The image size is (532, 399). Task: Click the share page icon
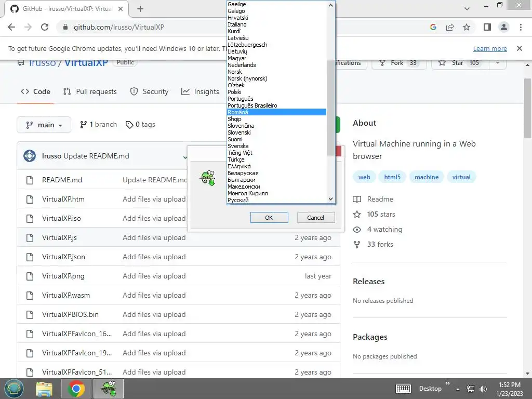coord(450,27)
